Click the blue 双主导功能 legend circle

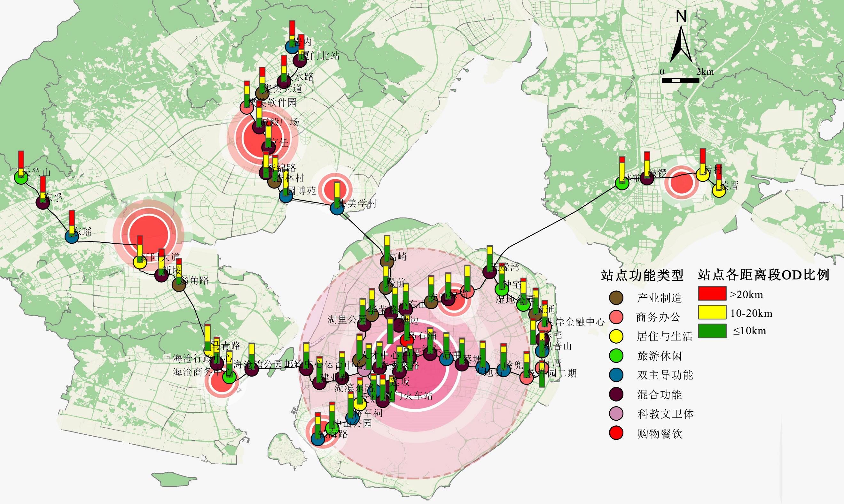point(616,375)
